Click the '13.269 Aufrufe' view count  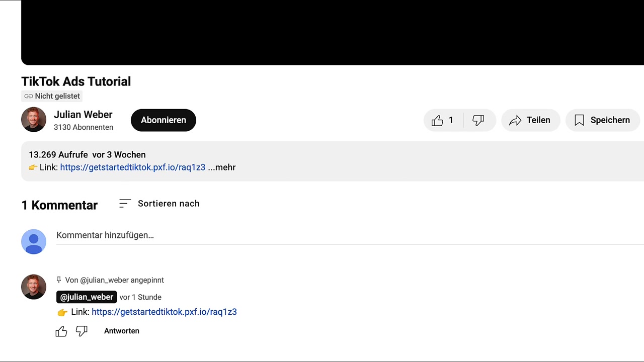(x=58, y=155)
